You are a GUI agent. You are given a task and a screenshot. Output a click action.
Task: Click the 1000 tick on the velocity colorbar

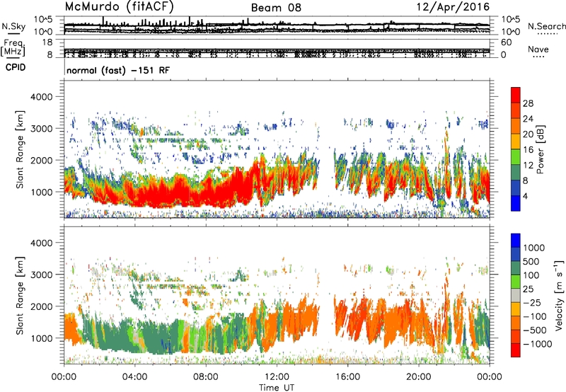[534, 248]
